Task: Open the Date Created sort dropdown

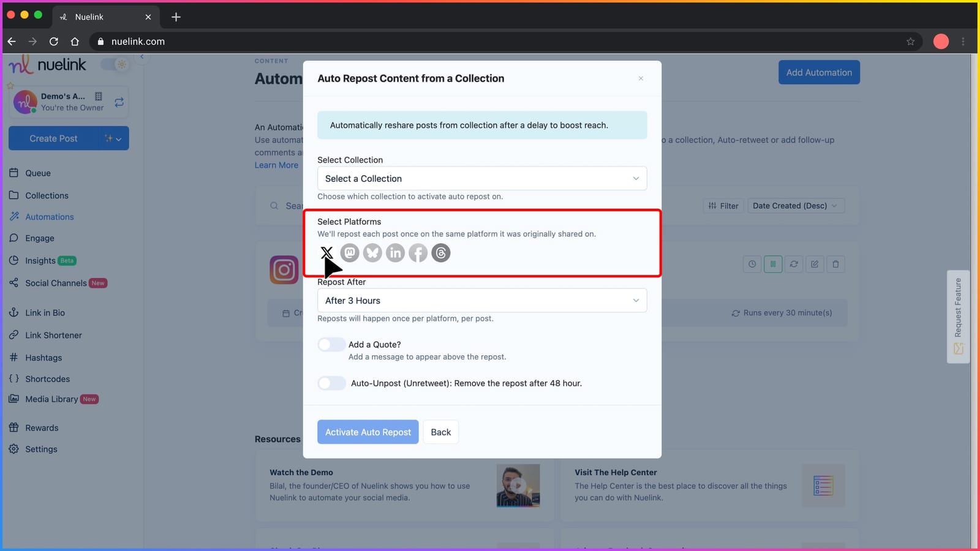Action: click(x=795, y=206)
